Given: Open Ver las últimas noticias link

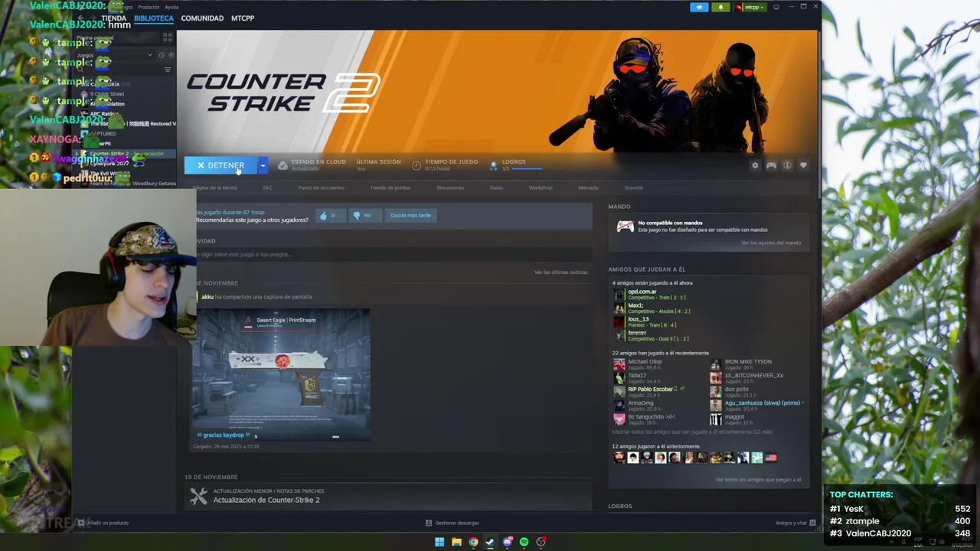Looking at the screenshot, I should click(561, 272).
